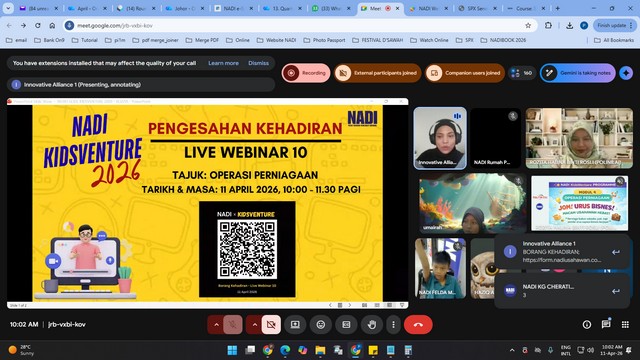Raise hand using the hand icon
This screenshot has width=640, height=360.
coord(371,325)
